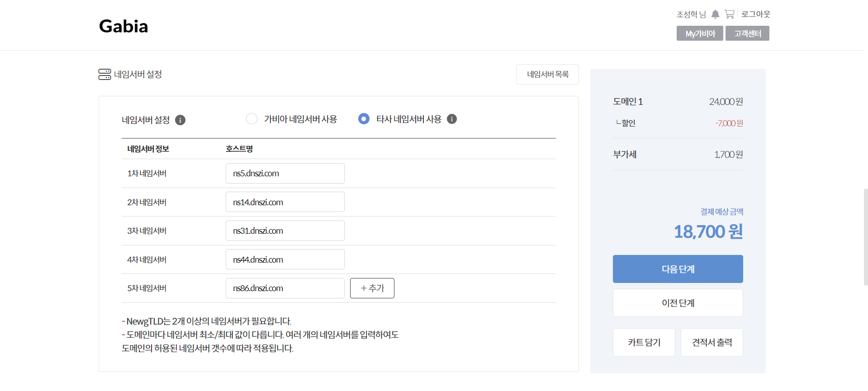Click the 호스트명 column header
Screen dimensions: 868x391
[239, 149]
